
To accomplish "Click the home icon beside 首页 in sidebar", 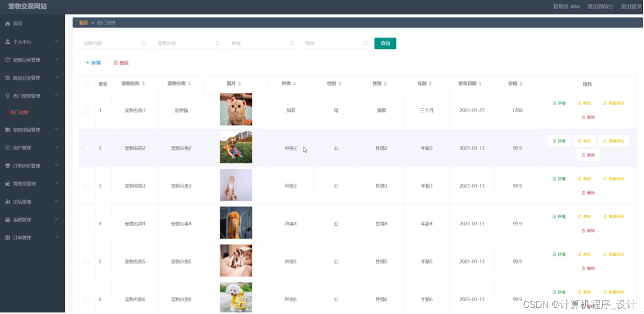I will pyautogui.click(x=8, y=24).
